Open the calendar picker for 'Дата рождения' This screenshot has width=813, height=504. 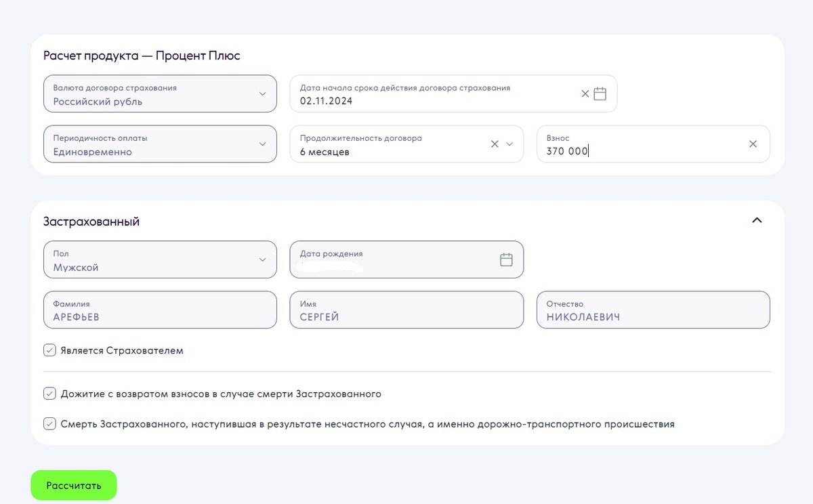coord(506,258)
